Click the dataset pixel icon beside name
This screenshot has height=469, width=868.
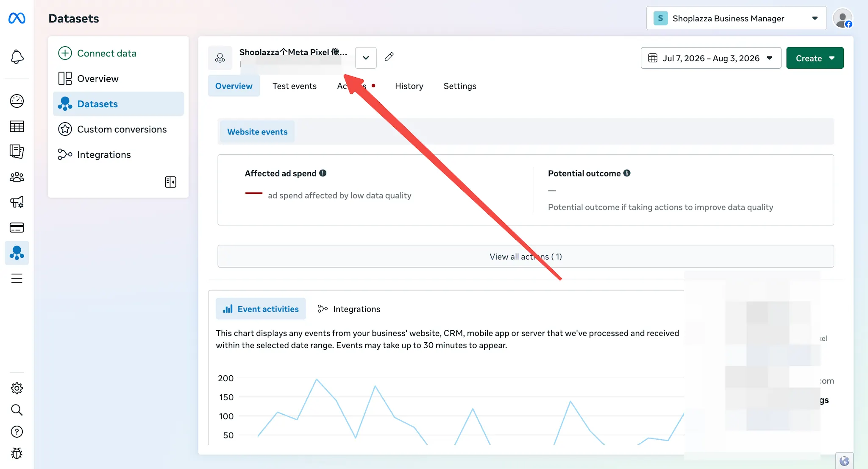(x=220, y=58)
